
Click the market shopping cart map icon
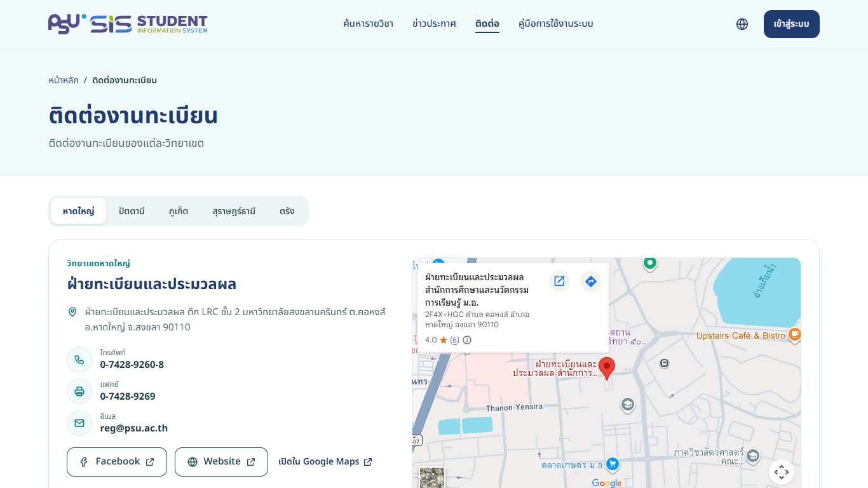pyautogui.click(x=613, y=464)
